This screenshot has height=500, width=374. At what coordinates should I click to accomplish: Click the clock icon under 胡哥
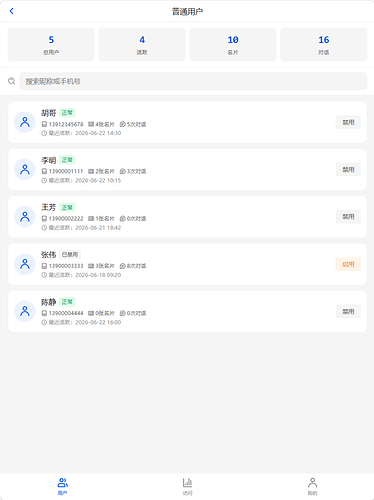coord(44,133)
